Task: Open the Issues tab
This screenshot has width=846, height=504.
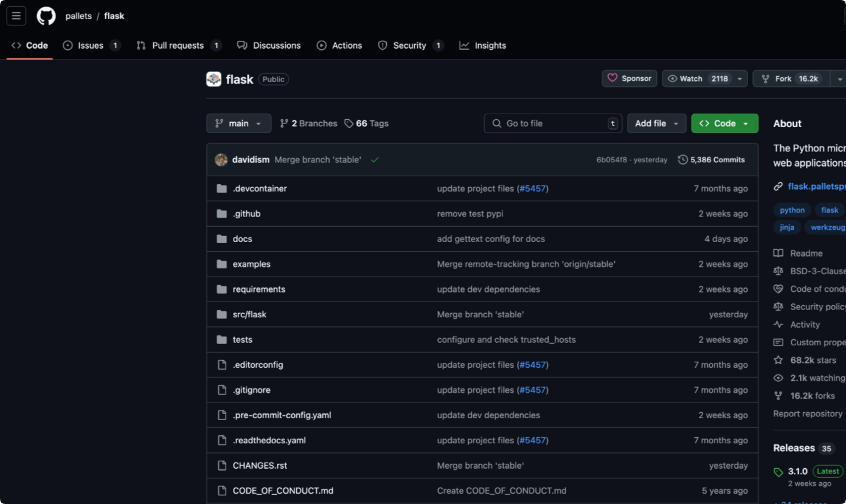Action: coord(92,46)
